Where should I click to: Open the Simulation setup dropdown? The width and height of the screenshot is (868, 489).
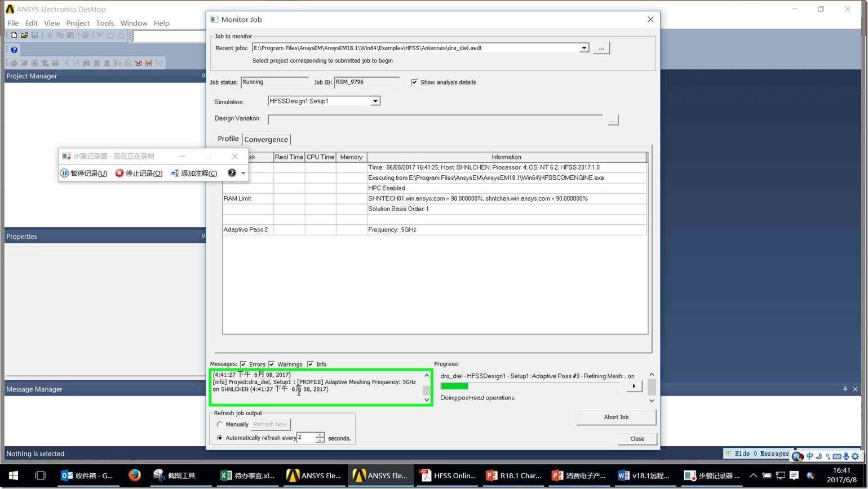375,101
